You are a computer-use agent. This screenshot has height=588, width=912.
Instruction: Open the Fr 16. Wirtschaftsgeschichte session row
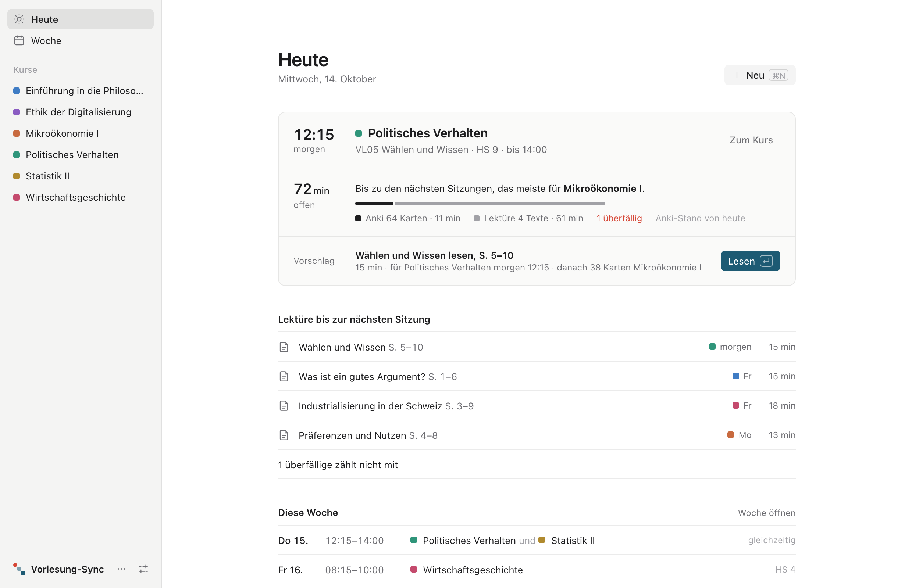coord(537,570)
